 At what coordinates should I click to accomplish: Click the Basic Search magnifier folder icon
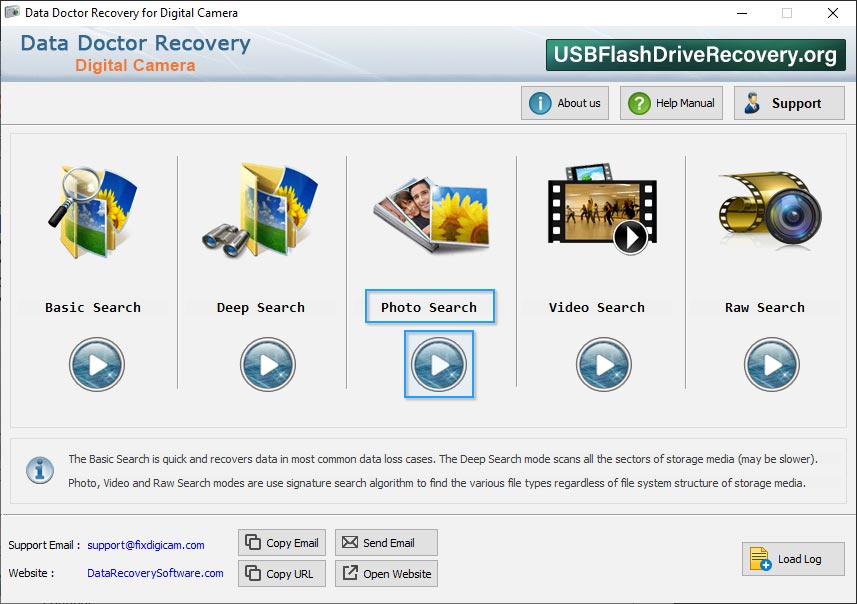click(93, 212)
